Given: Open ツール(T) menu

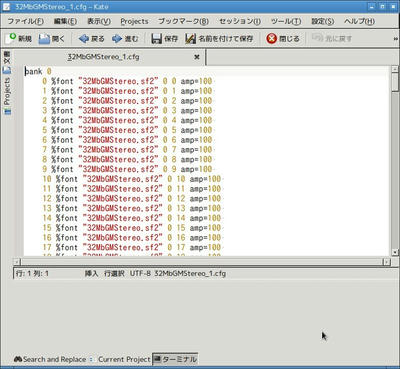Looking at the screenshot, I should coord(286,21).
